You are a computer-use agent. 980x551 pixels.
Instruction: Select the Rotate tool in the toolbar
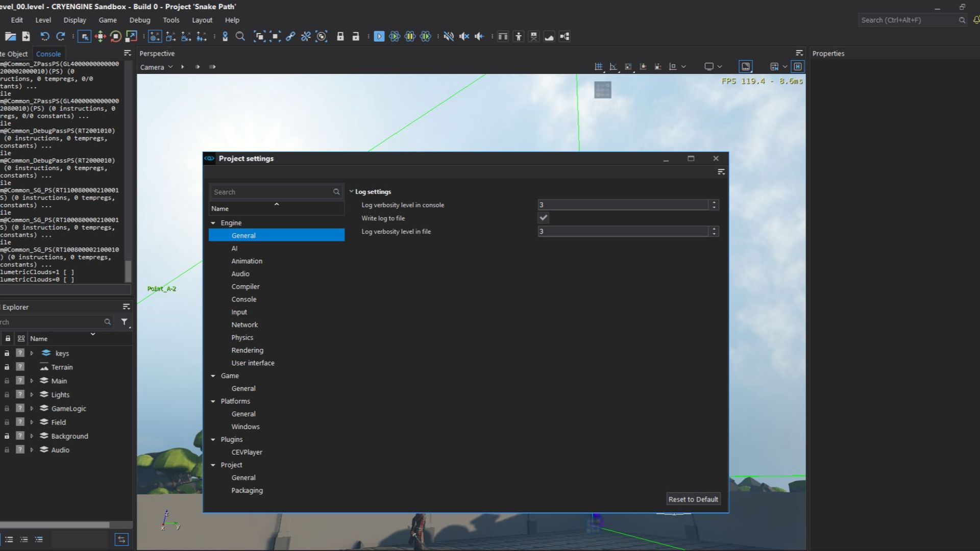[115, 36]
